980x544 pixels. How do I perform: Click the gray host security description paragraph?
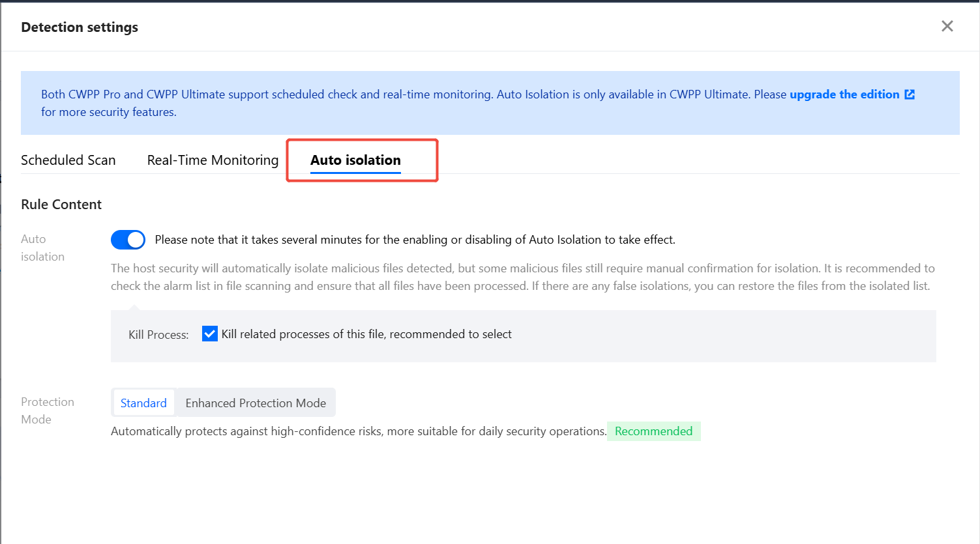522,277
